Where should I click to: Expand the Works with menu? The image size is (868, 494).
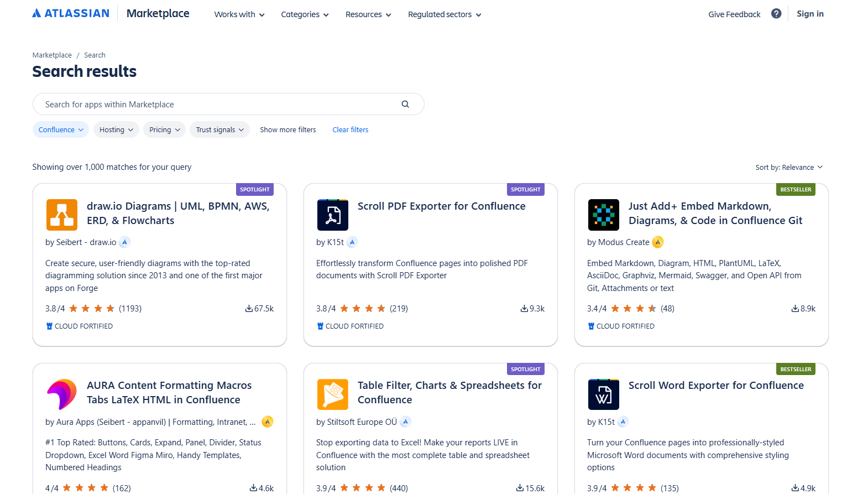tap(239, 14)
